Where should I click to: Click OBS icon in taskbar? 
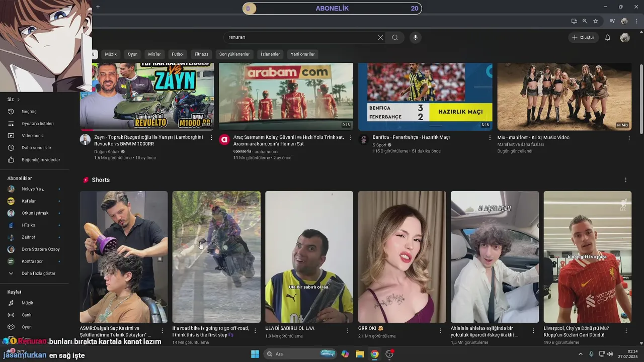click(x=389, y=354)
